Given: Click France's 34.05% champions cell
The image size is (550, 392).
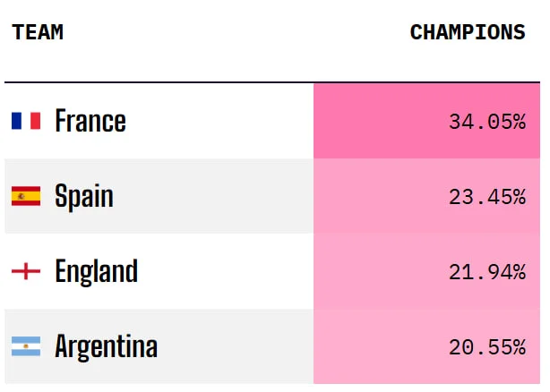Looking at the screenshot, I should pyautogui.click(x=426, y=121).
